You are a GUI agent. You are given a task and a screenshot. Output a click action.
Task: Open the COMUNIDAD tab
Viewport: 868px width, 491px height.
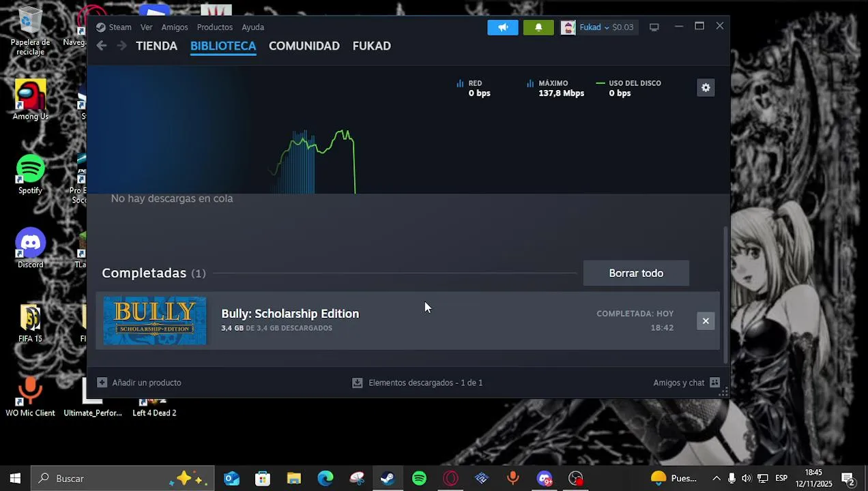[304, 46]
